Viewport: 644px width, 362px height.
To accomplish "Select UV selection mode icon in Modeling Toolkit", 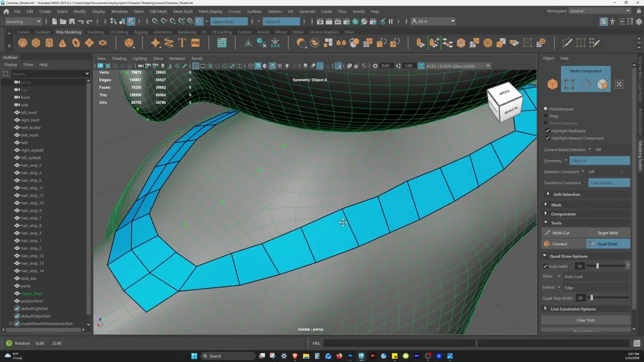I will (x=619, y=84).
